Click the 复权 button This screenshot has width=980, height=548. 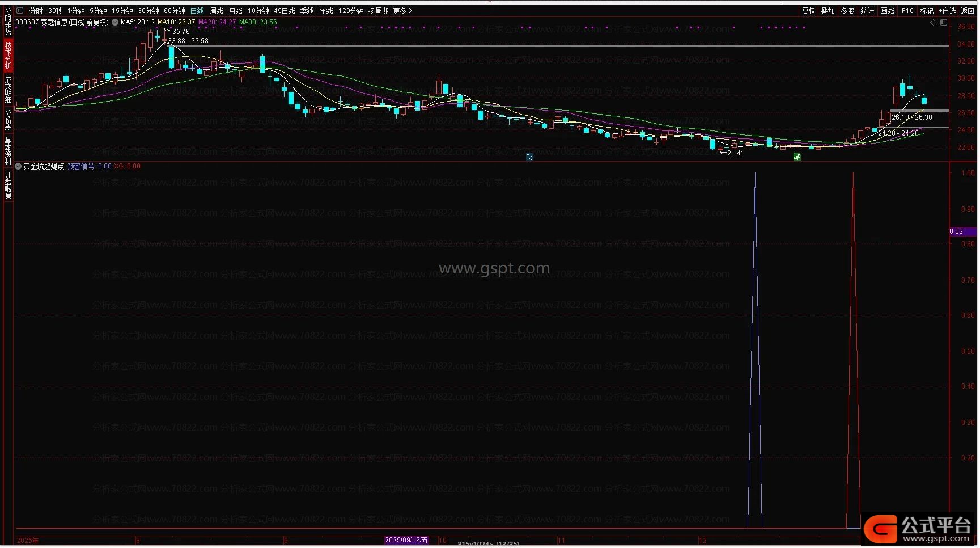[x=808, y=11]
